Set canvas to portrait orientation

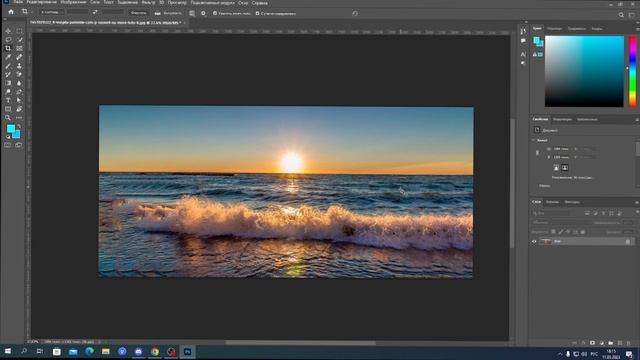(x=556, y=167)
